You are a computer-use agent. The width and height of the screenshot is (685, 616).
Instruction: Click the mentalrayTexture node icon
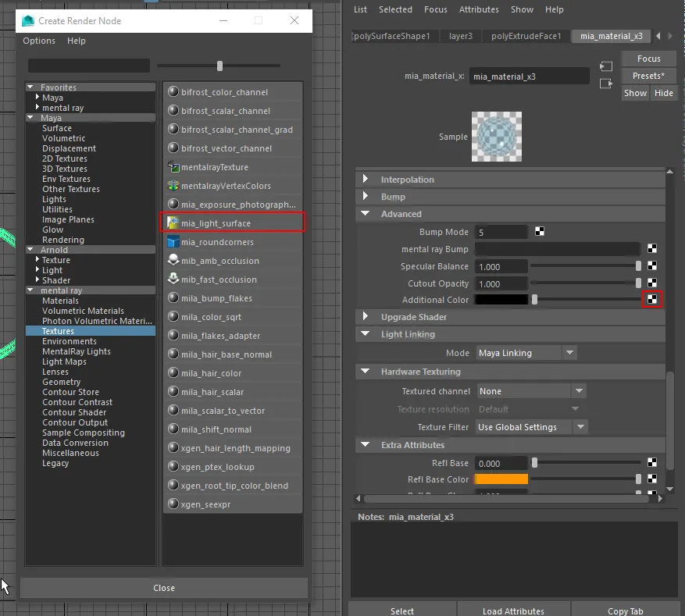(x=173, y=167)
